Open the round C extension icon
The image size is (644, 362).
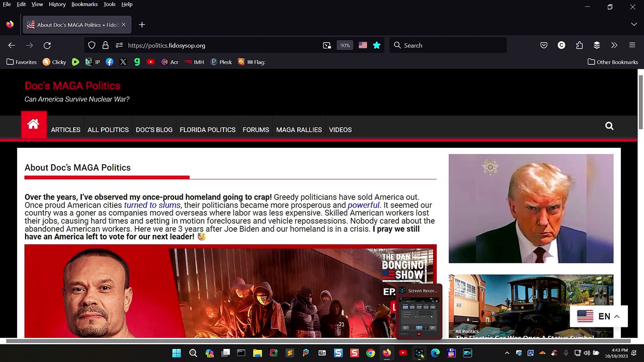point(561,45)
